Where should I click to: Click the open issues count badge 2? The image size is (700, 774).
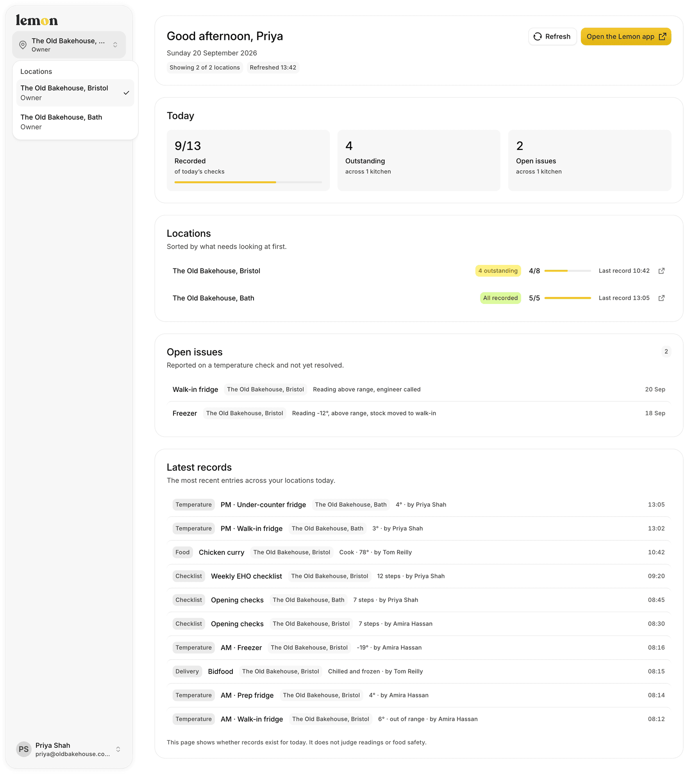point(666,352)
